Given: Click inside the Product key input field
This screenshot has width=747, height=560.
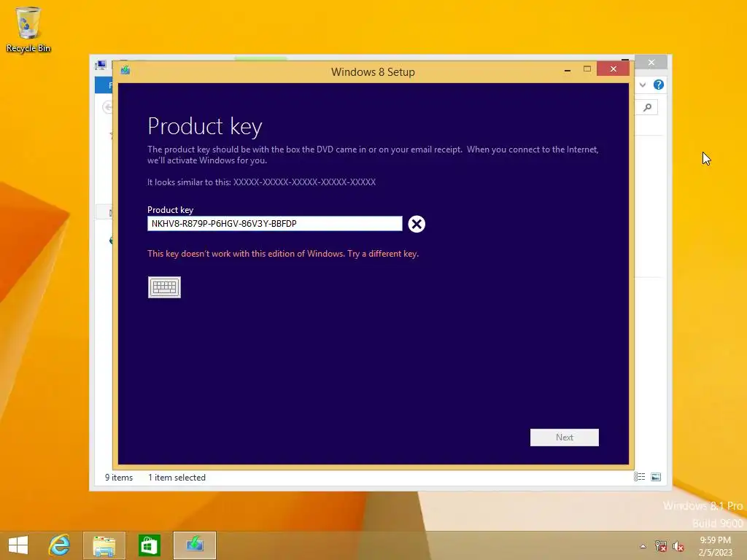Looking at the screenshot, I should (274, 223).
